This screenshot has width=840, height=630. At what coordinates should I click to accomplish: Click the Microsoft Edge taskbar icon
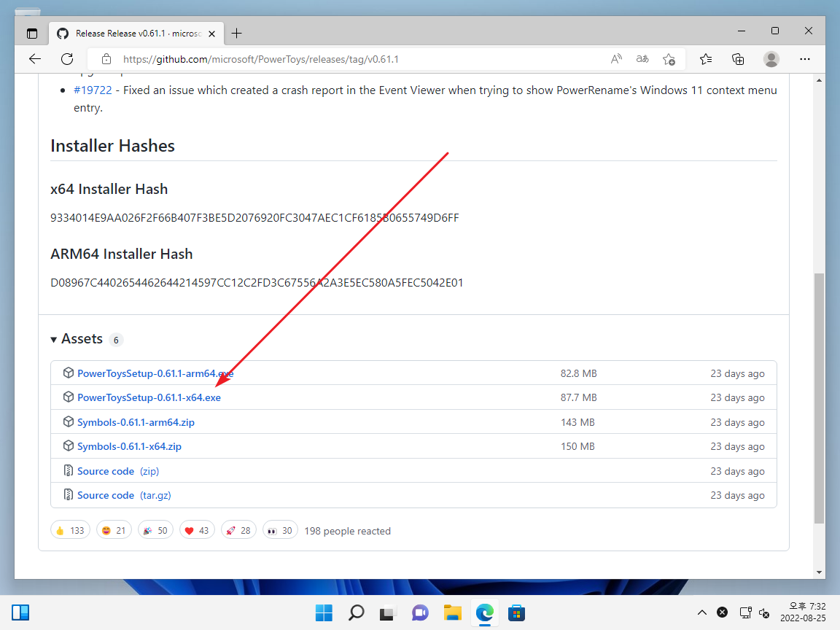[x=484, y=612]
